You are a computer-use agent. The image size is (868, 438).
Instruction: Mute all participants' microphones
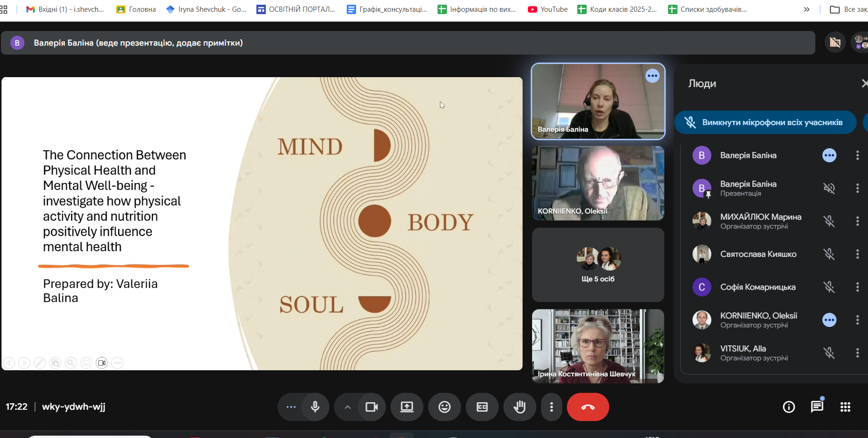(765, 122)
